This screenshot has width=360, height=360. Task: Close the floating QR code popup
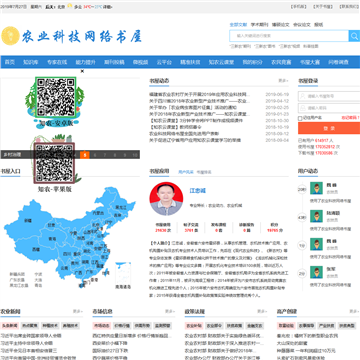click(82, 71)
